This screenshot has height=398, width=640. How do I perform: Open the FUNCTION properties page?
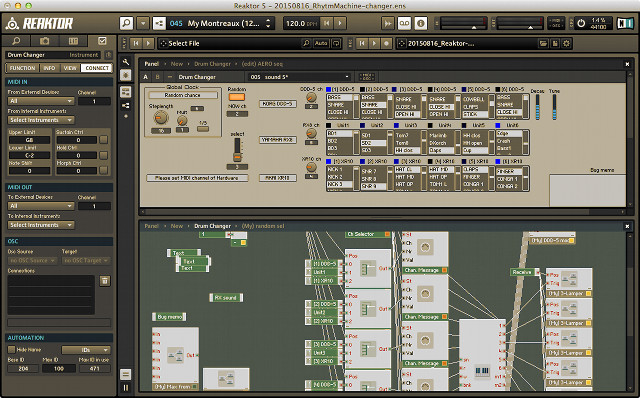[22, 68]
